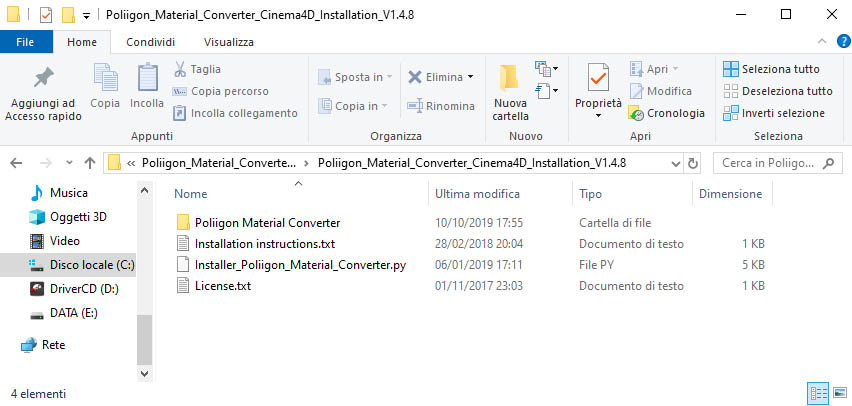Select the Poliigon Material Converter folder

[267, 223]
